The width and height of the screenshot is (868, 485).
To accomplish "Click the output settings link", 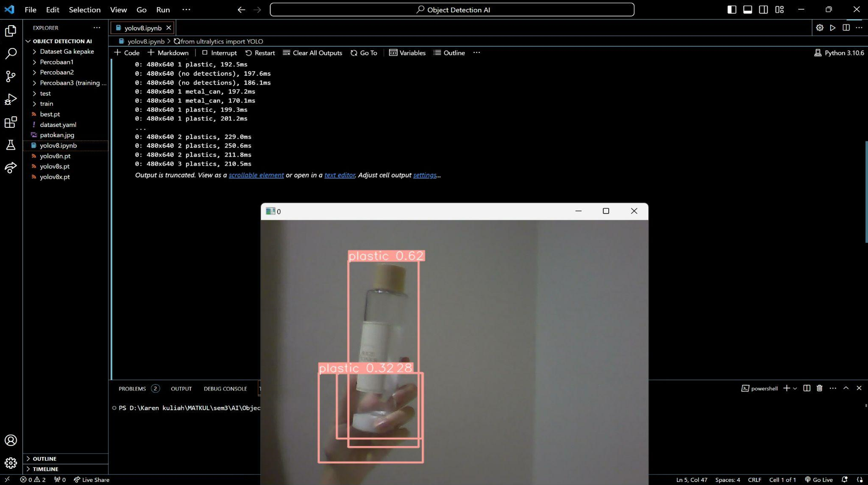I will 425,175.
